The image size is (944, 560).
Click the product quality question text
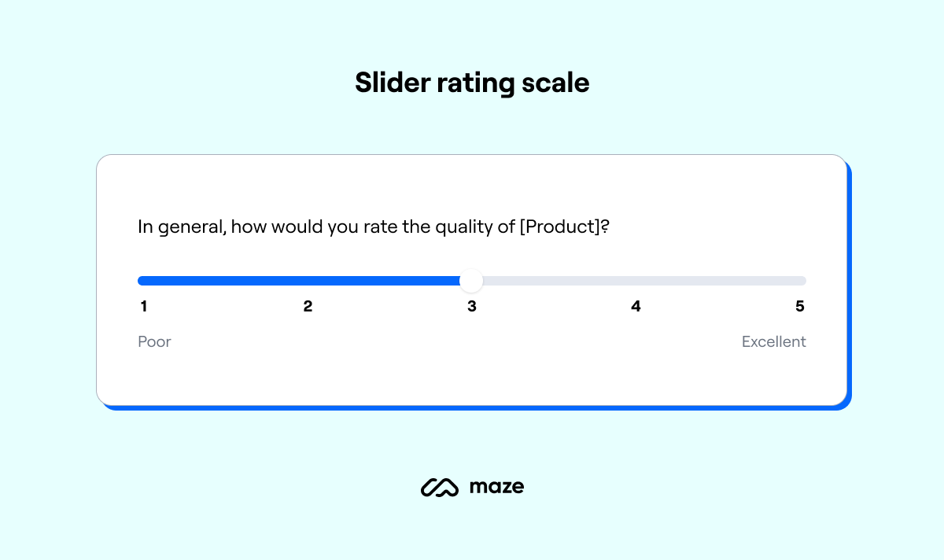(374, 227)
